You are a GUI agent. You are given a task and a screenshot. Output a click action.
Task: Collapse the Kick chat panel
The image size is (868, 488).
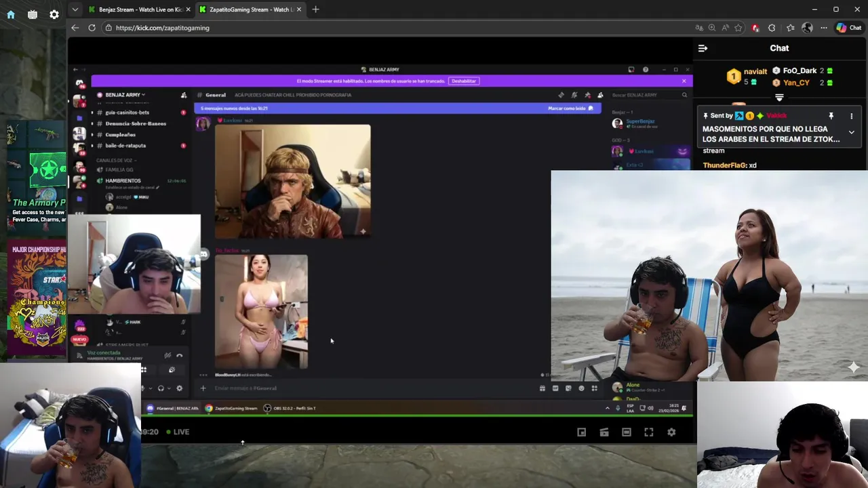pos(703,48)
